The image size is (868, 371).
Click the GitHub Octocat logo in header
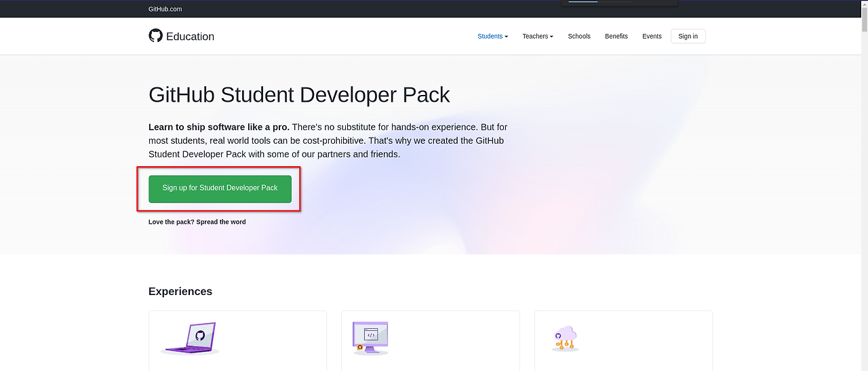pos(155,36)
